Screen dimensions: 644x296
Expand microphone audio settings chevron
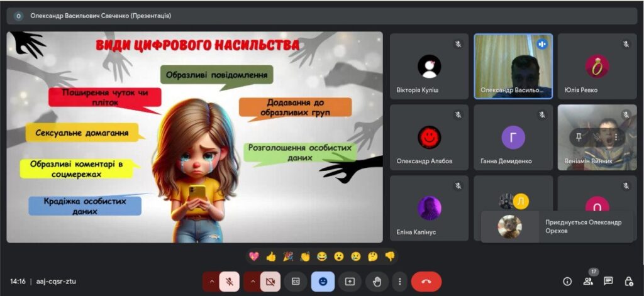click(211, 282)
